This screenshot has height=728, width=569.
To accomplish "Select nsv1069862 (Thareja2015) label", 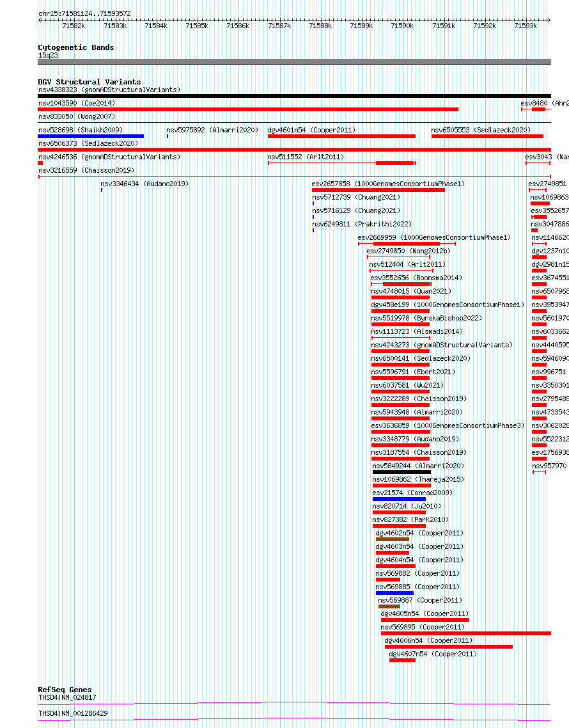I will point(418,480).
